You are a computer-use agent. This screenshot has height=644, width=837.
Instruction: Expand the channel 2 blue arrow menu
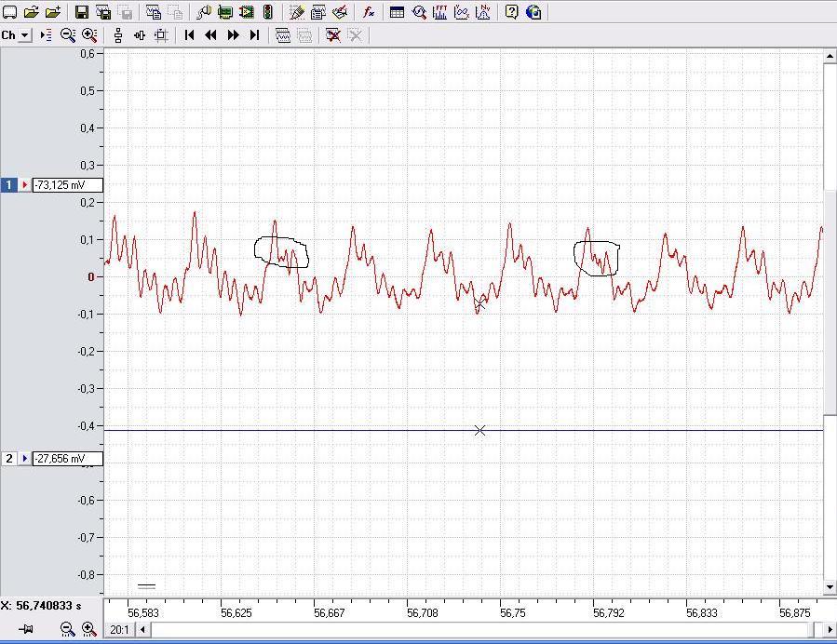(24, 458)
